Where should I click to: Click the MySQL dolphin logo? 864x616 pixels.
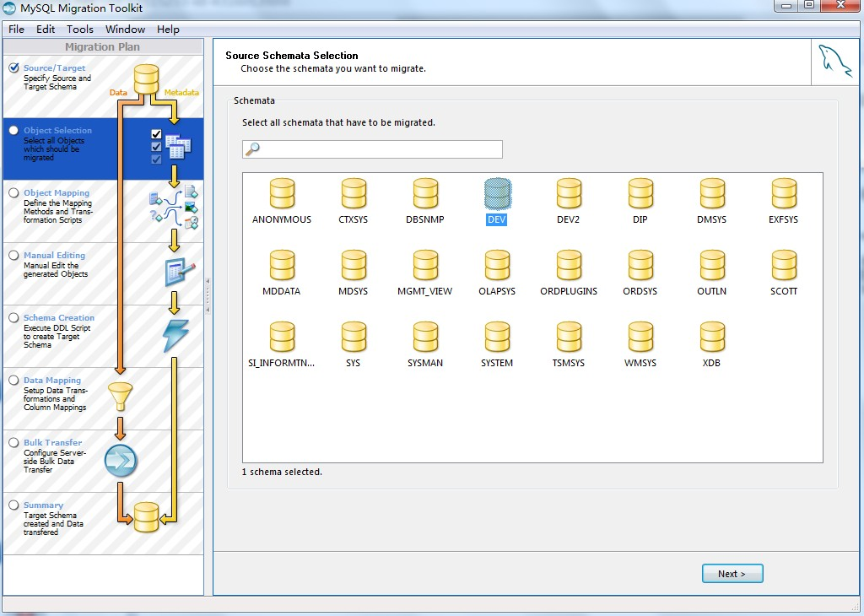tap(834, 61)
